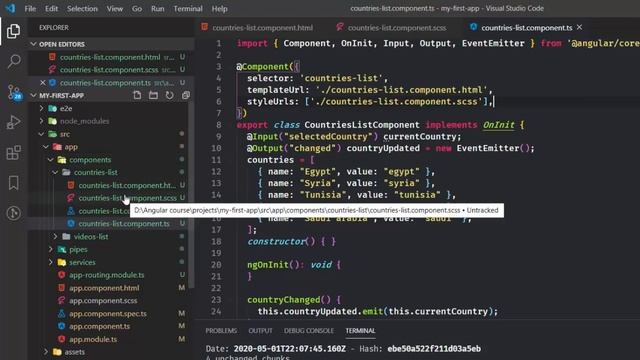Open the Search view in activity bar
This screenshot has height=360, width=640.
(13, 61)
